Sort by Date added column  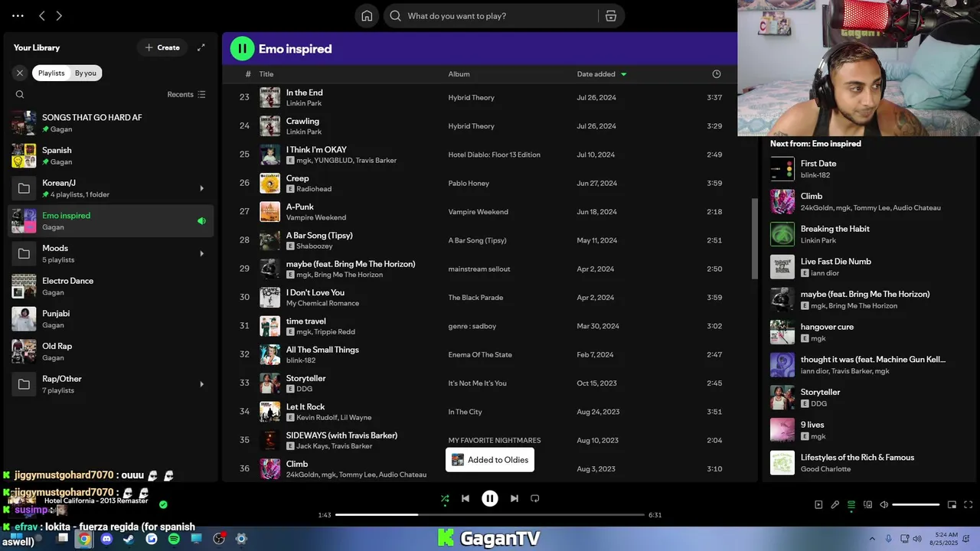602,74
